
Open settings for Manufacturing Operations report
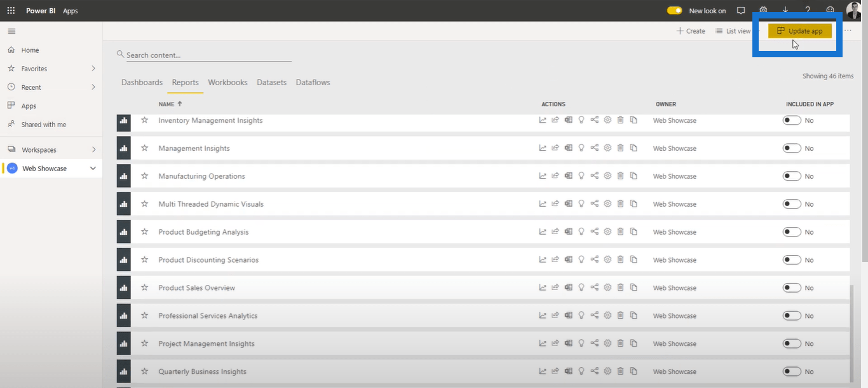tap(607, 176)
